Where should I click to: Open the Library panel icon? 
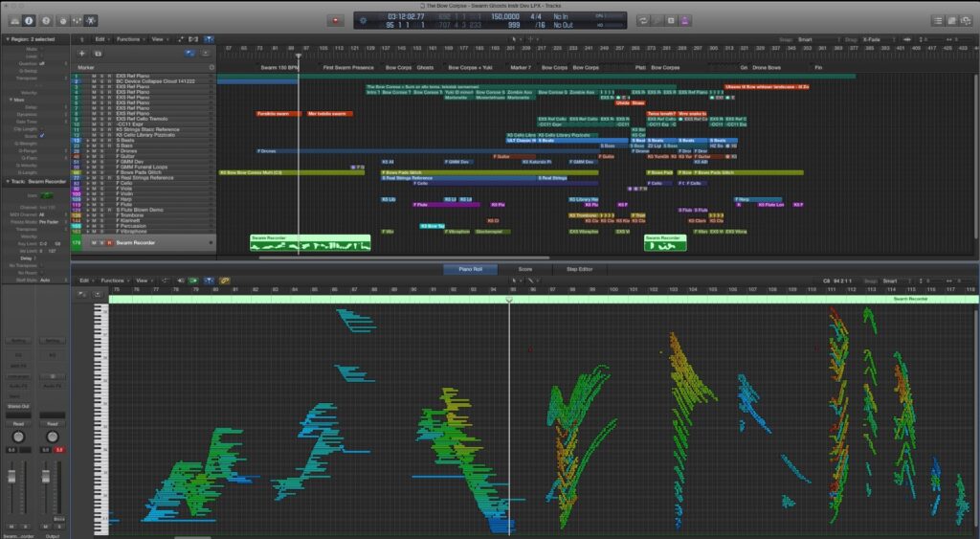[x=15, y=21]
